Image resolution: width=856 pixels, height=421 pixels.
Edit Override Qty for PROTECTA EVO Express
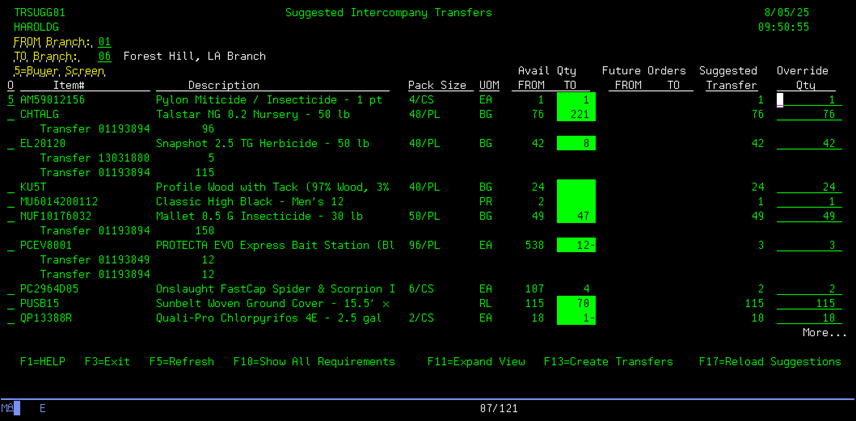(809, 245)
